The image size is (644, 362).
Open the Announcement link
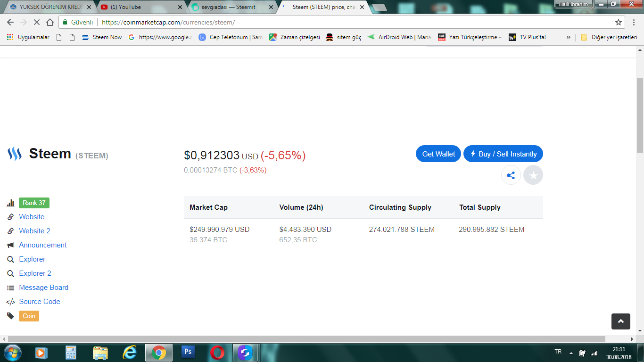tap(43, 245)
